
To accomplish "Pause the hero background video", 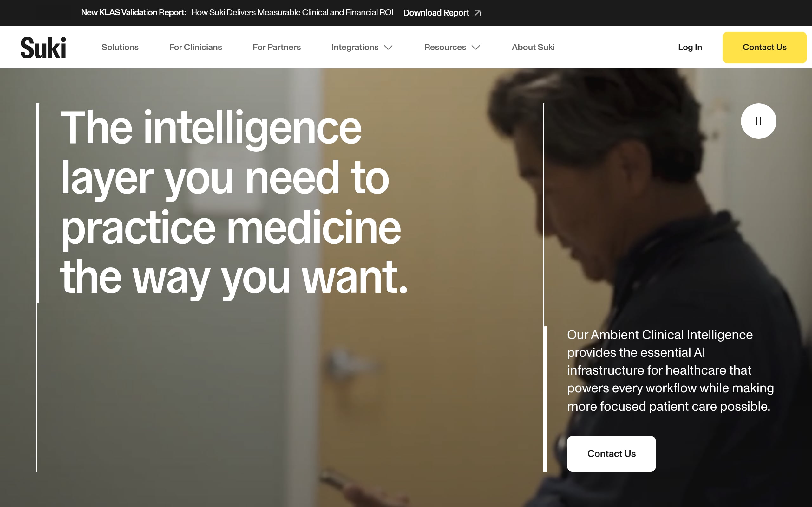I will coord(758,121).
